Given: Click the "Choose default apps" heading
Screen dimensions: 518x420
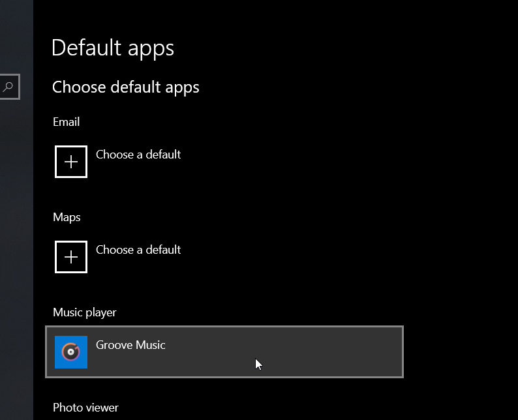Looking at the screenshot, I should click(126, 87).
